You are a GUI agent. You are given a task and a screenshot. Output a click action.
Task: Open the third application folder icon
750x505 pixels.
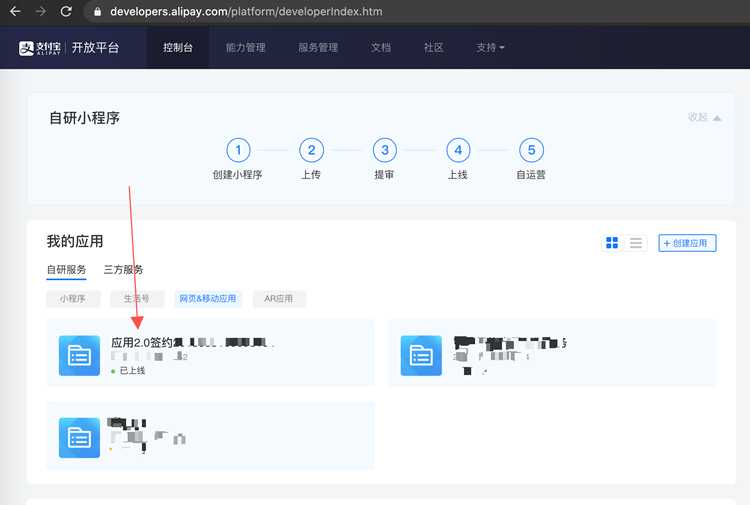tap(79, 438)
